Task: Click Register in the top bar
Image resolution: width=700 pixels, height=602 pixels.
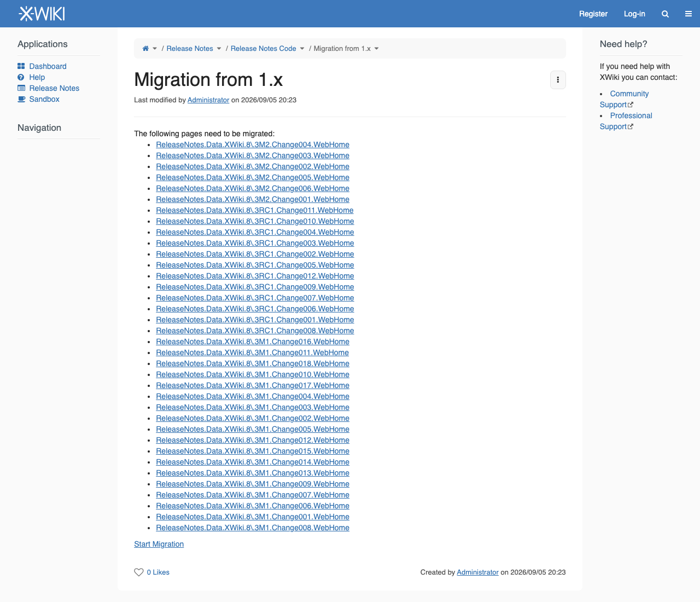Action: pyautogui.click(x=593, y=14)
